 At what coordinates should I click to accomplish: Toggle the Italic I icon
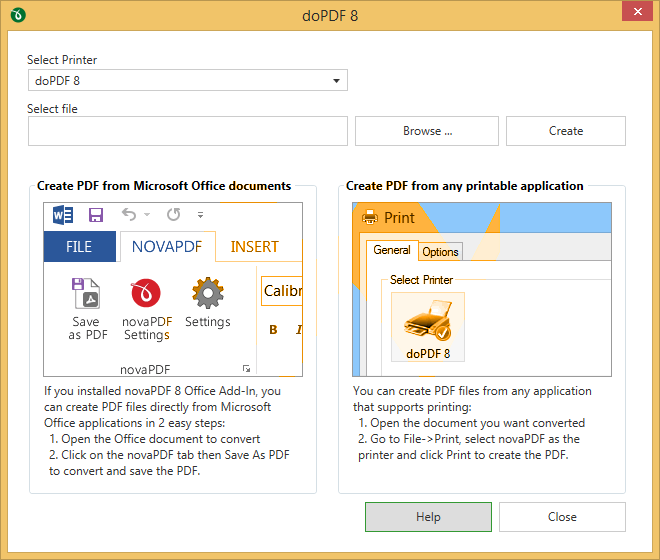(x=298, y=330)
